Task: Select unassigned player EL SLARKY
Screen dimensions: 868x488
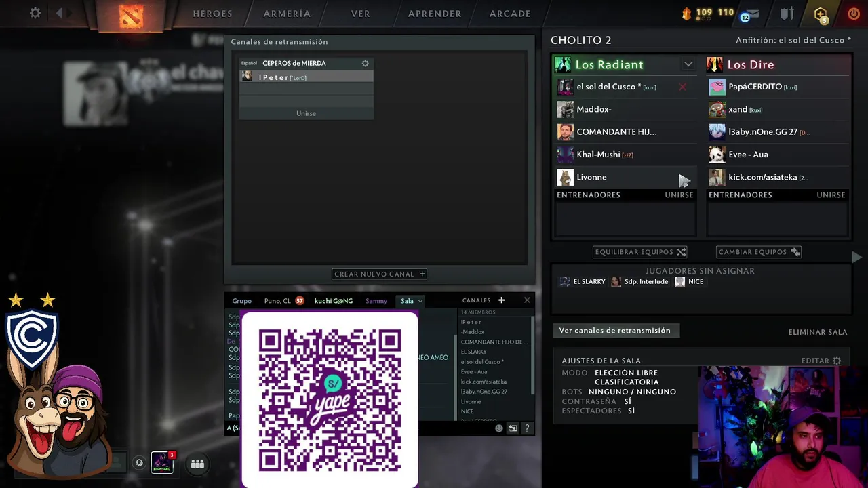Action: (583, 282)
